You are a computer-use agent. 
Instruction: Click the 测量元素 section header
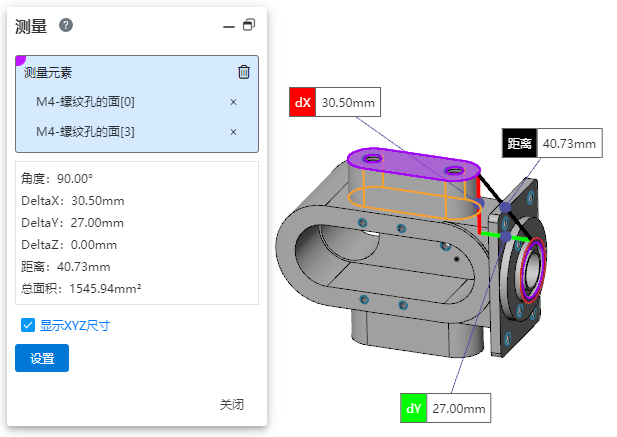(48, 72)
